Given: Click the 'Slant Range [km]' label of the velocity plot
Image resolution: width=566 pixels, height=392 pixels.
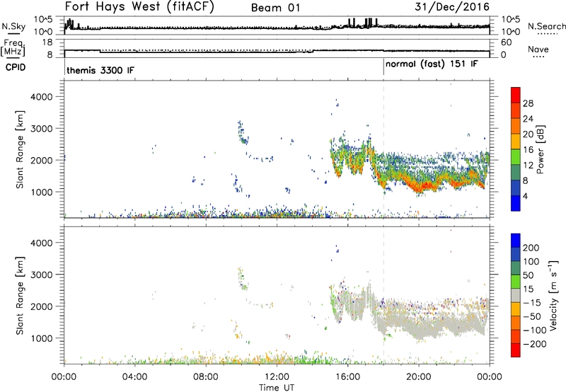Looking at the screenshot, I should click(20, 296).
